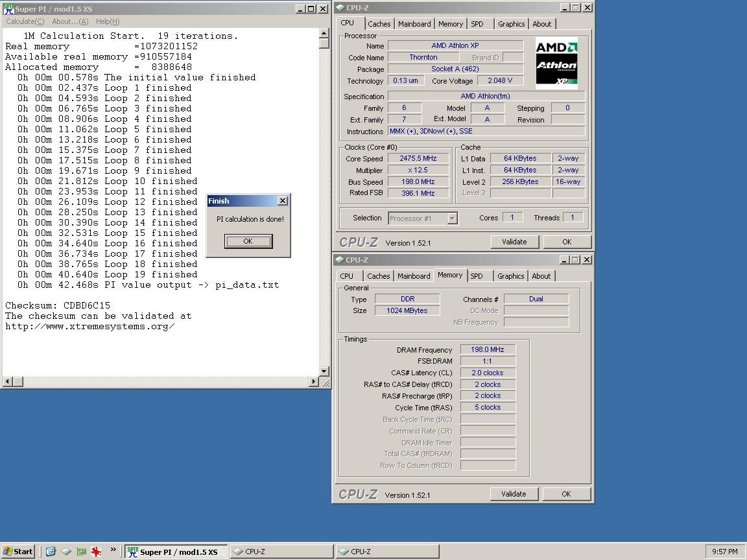Select Super PI taskbar button
747x560 pixels.
click(176, 552)
